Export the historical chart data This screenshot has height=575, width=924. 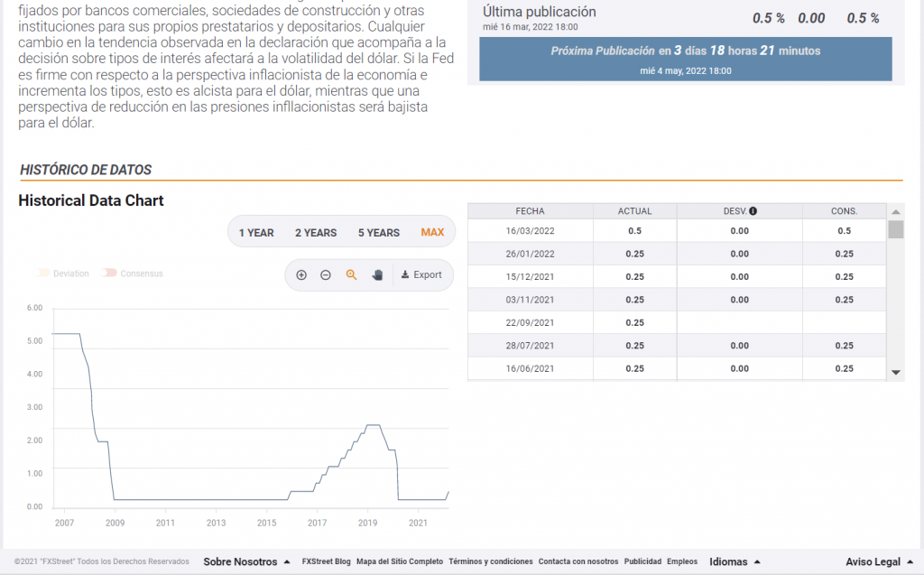[x=421, y=274]
